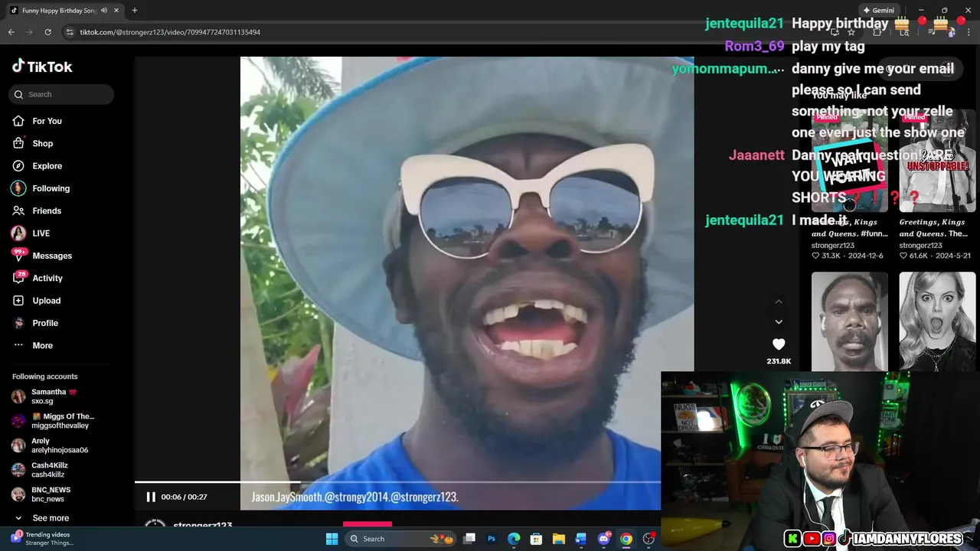Go back in browser history

click(x=11, y=32)
